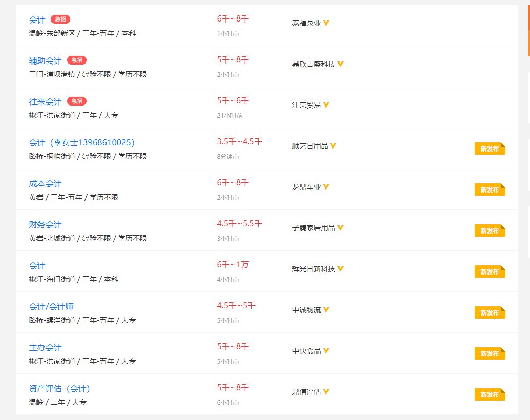Viewport: 530px width, 420px height.
Task: Click the 新发布 tag in 辉光日新科技 row
Action: pos(490,271)
